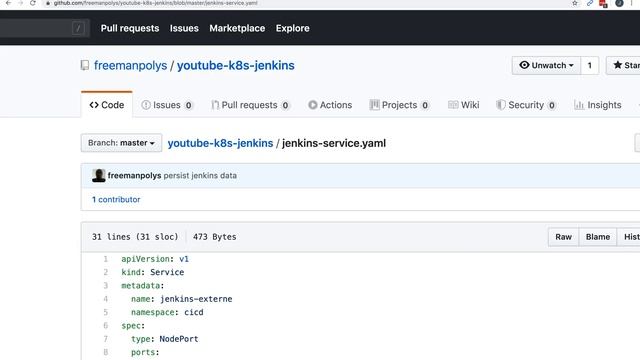The width and height of the screenshot is (640, 360).
Task: Open the Actions tab
Action: click(x=330, y=105)
